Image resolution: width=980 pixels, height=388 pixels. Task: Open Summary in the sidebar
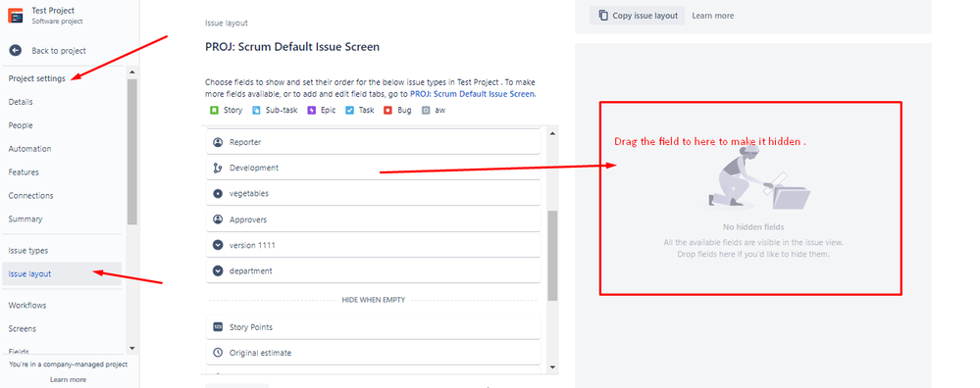(x=26, y=218)
